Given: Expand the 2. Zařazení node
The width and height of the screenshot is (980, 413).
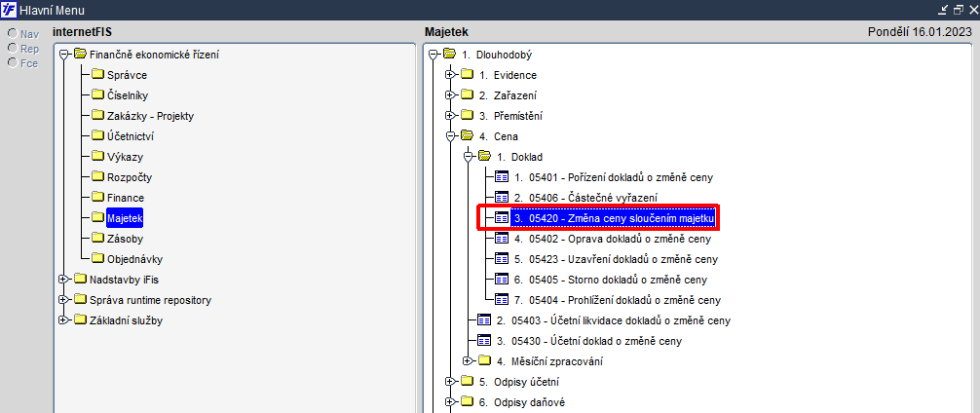Looking at the screenshot, I should 450,95.
